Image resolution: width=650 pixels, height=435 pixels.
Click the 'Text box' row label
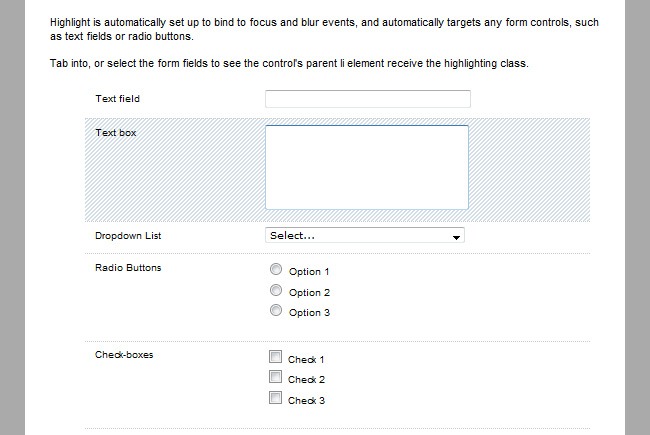(115, 132)
